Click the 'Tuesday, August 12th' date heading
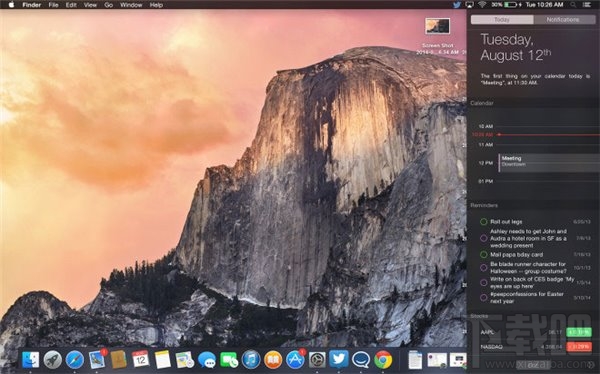The width and height of the screenshot is (600, 374). pyautogui.click(x=515, y=47)
